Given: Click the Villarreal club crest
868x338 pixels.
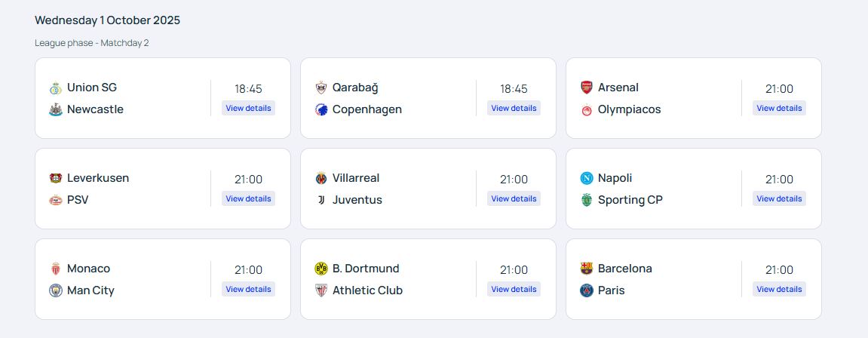Looking at the screenshot, I should [321, 178].
